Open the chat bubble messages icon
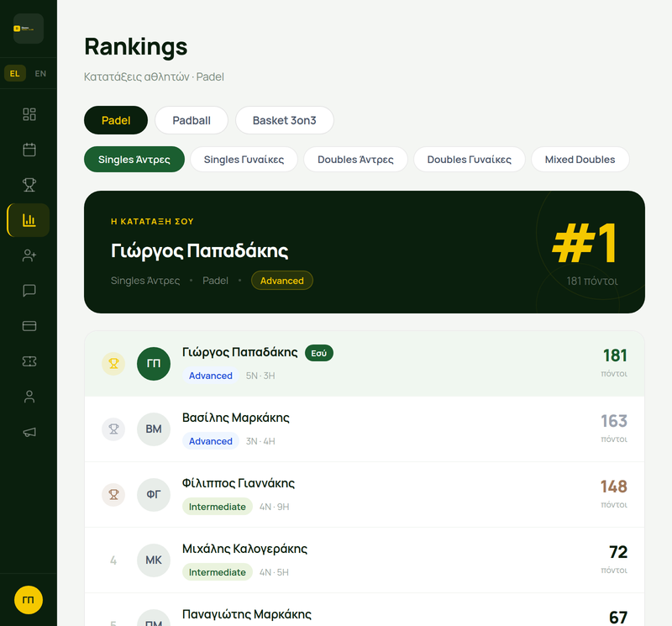The height and width of the screenshot is (626, 672). (x=29, y=291)
